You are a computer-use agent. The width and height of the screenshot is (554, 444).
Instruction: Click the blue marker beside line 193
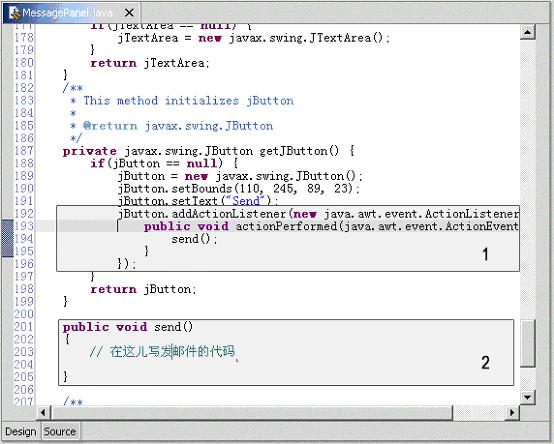click(x=7, y=238)
